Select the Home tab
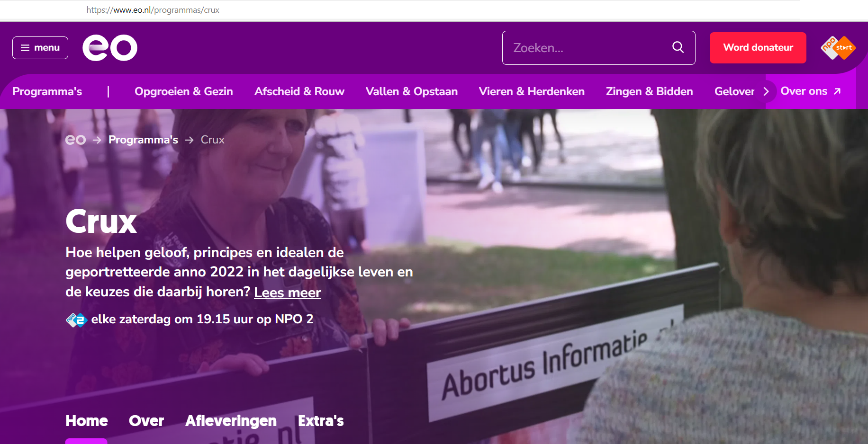Viewport: 868px width, 444px height. [87, 421]
